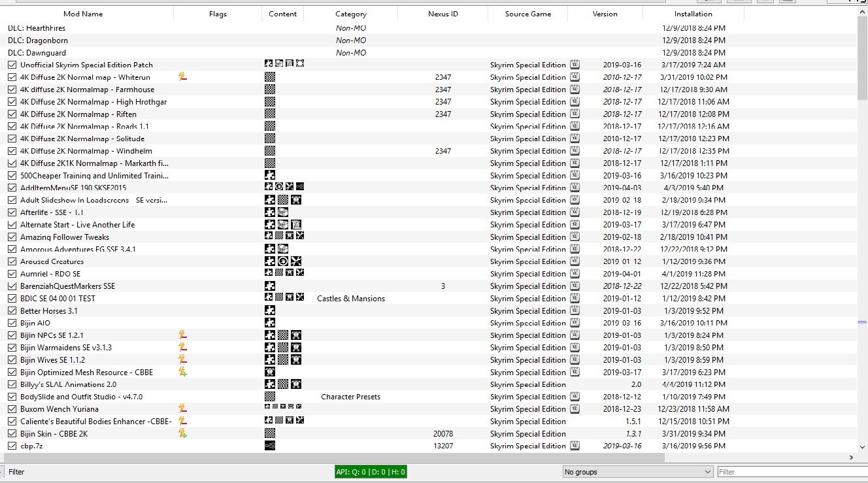868x483 pixels.
Task: Toggle the AddItemMenuSE mod checkbox
Action: pos(12,188)
